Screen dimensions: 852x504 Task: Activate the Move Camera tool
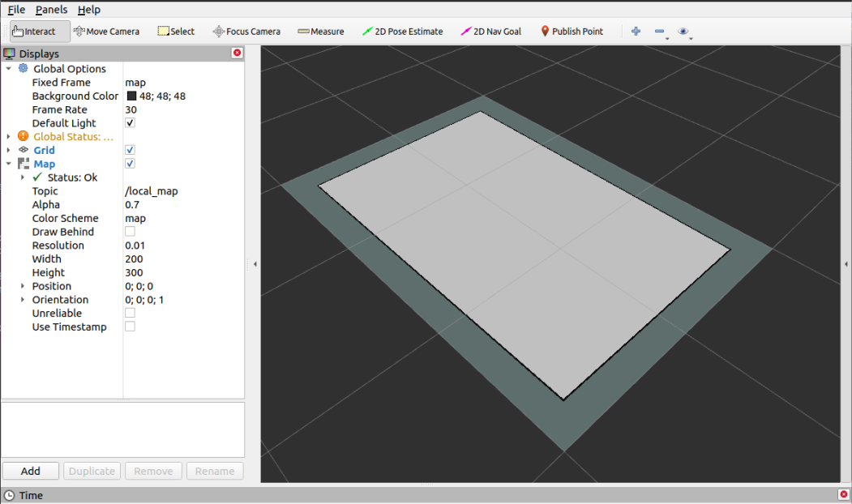tap(106, 31)
